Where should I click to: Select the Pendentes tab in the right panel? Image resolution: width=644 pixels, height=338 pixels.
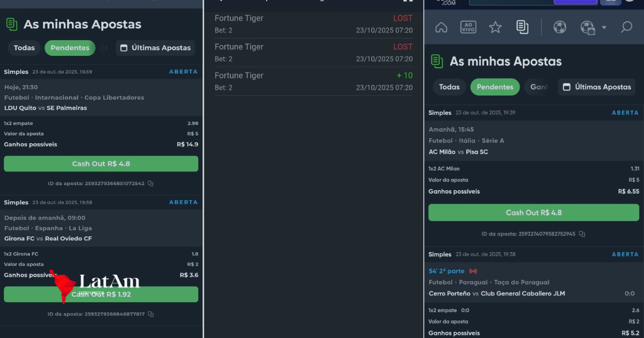point(495,87)
